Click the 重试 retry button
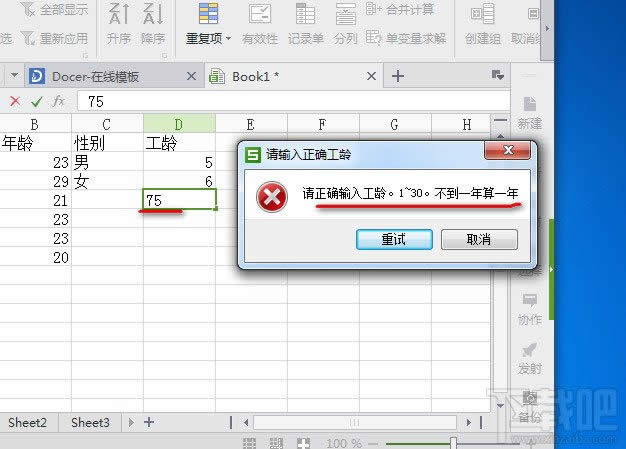Image resolution: width=626 pixels, height=449 pixels. pyautogui.click(x=394, y=240)
